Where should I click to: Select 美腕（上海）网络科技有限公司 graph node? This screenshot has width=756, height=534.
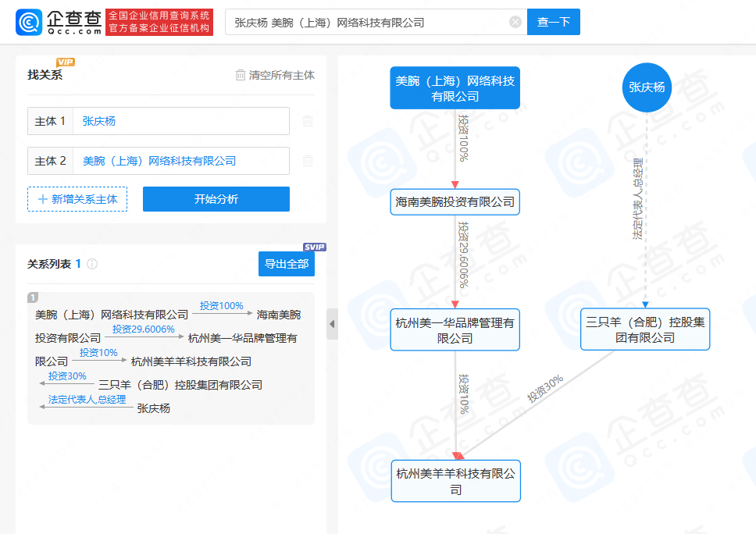point(455,88)
